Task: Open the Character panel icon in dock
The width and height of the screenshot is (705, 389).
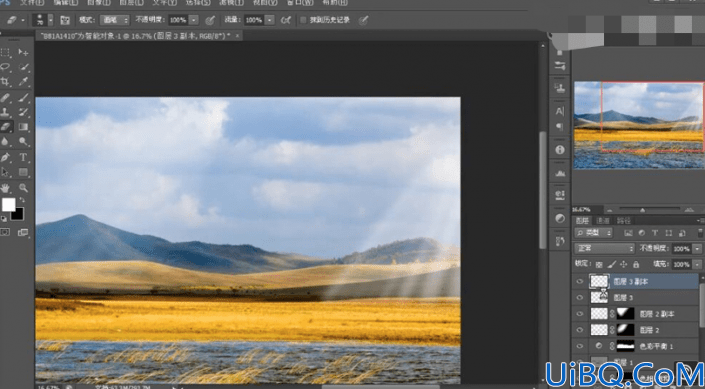Action: tap(560, 111)
